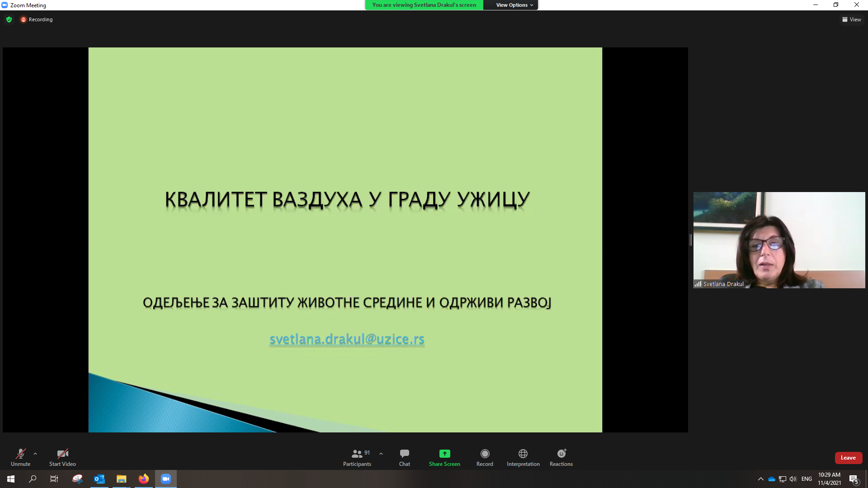Open the Reactions menu
Viewport: 868px width, 488px height.
tap(561, 457)
